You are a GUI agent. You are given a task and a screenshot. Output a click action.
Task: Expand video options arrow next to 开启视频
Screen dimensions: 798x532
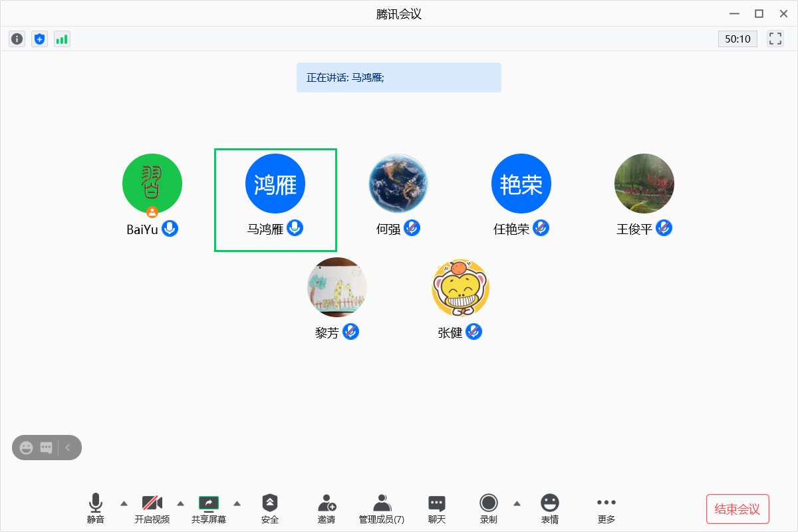coord(180,503)
